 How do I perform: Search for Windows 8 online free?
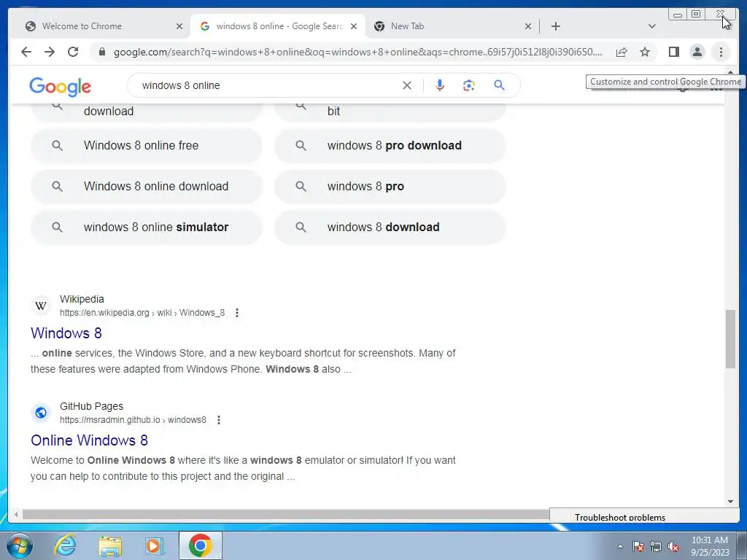tap(146, 146)
